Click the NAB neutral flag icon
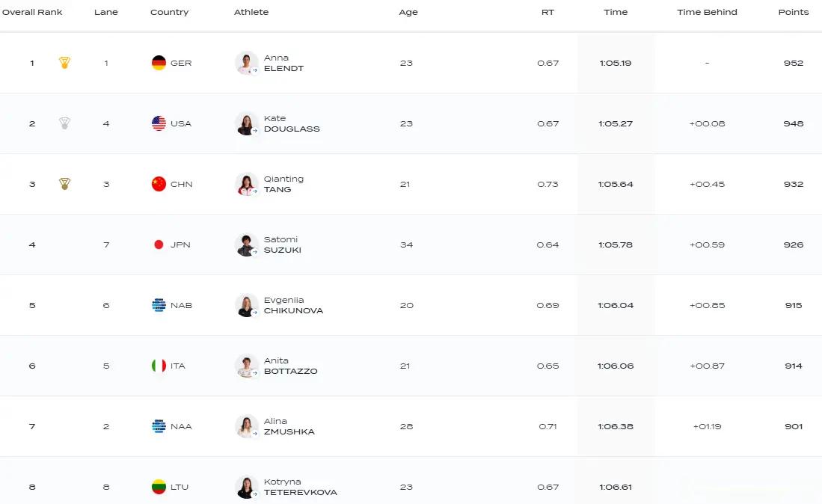The width and height of the screenshot is (822, 504). tap(159, 305)
